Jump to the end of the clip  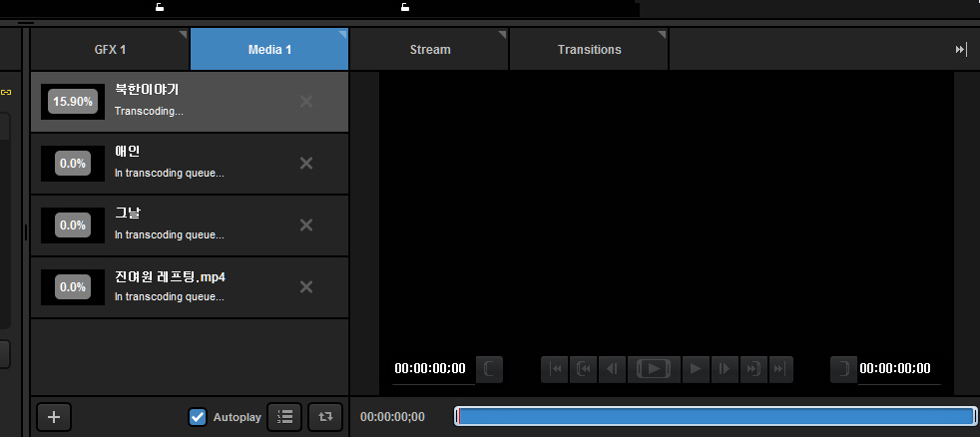point(780,369)
